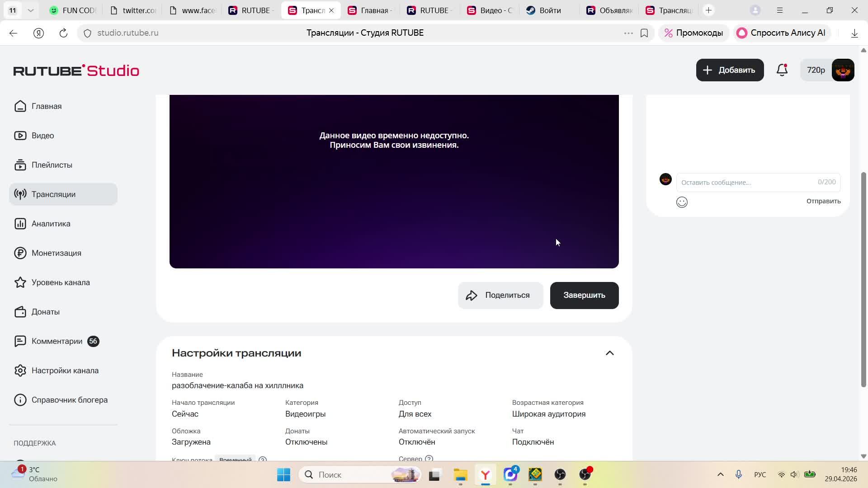Open the Channel level page

60,282
